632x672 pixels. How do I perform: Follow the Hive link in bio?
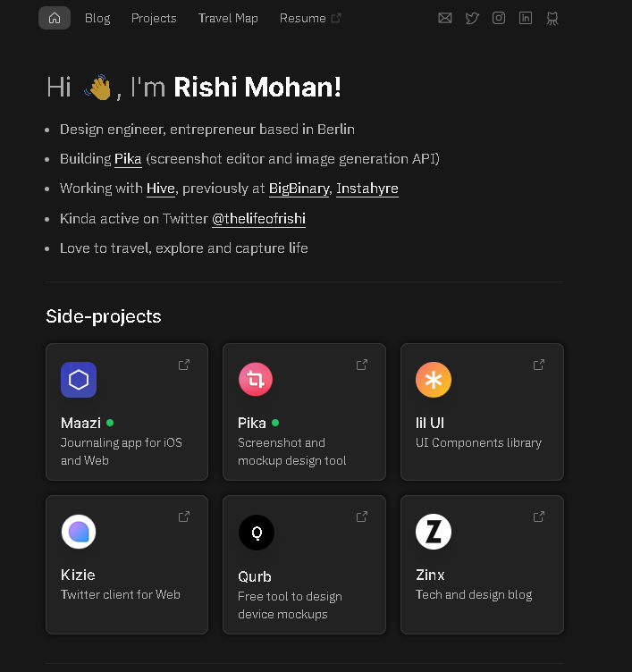pyautogui.click(x=160, y=189)
